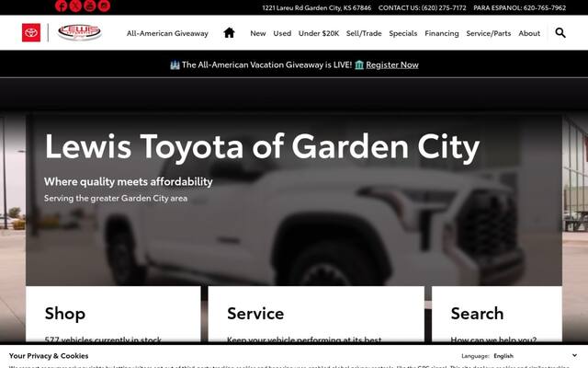Click the Your Privacy & Cookies heading
Image resolution: width=588 pixels, height=368 pixels.
49,356
